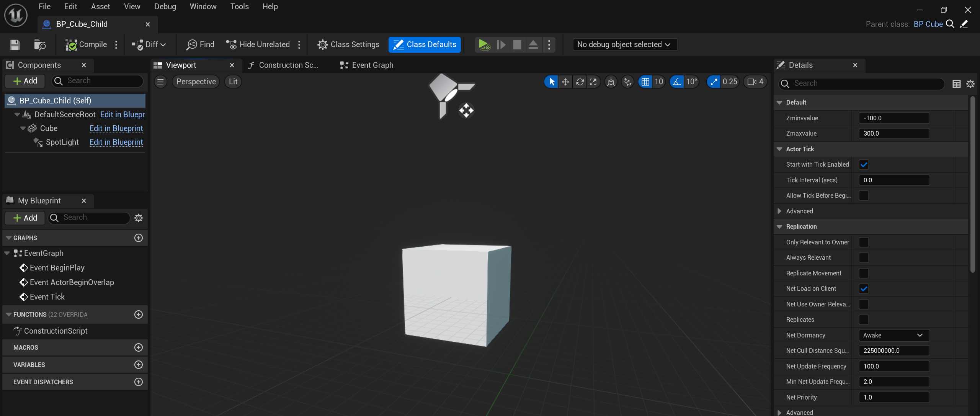Open the viewport hamburger options menu
Image resolution: width=980 pixels, height=416 pixels.
click(160, 82)
